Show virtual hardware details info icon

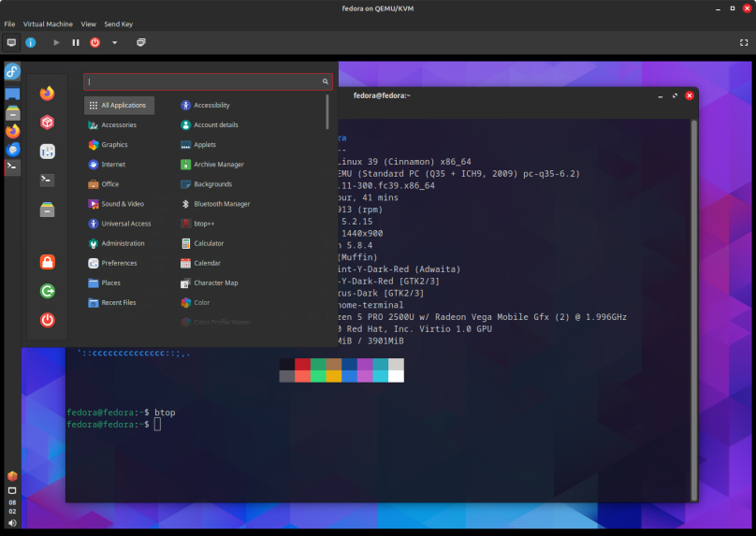pos(30,42)
